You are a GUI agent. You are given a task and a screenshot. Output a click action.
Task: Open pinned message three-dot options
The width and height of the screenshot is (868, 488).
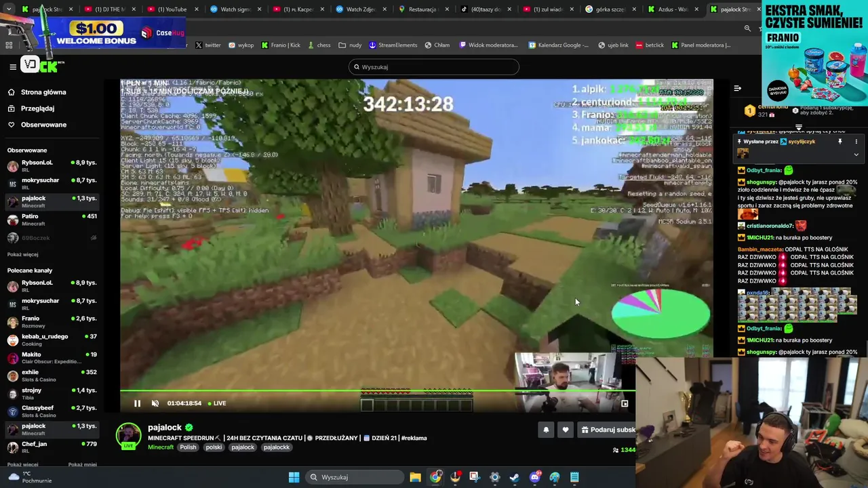point(856,142)
